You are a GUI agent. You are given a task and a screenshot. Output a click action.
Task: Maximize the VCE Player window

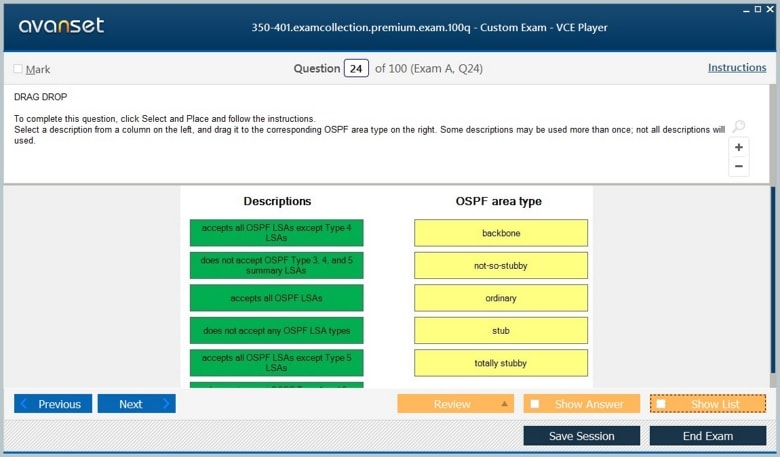[757, 8]
